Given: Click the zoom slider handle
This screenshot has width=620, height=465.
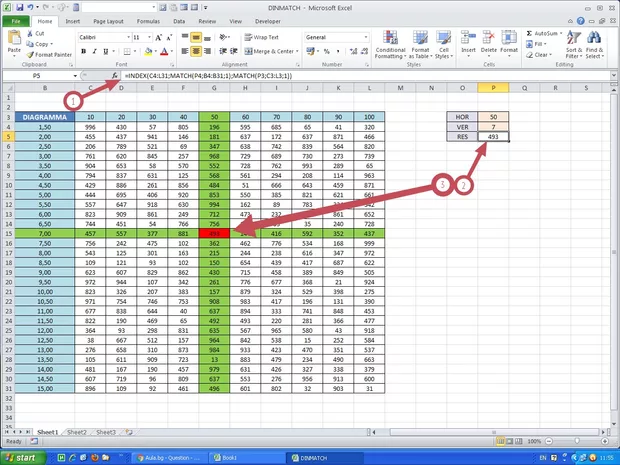Looking at the screenshot, I should tap(577, 441).
